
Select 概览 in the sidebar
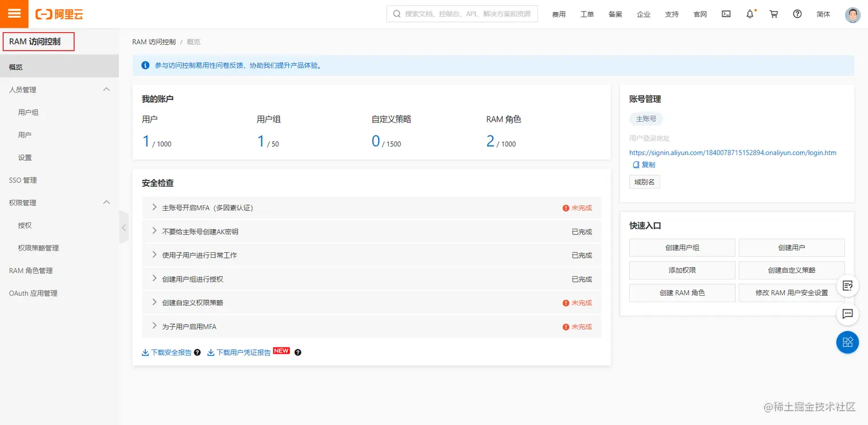point(59,67)
